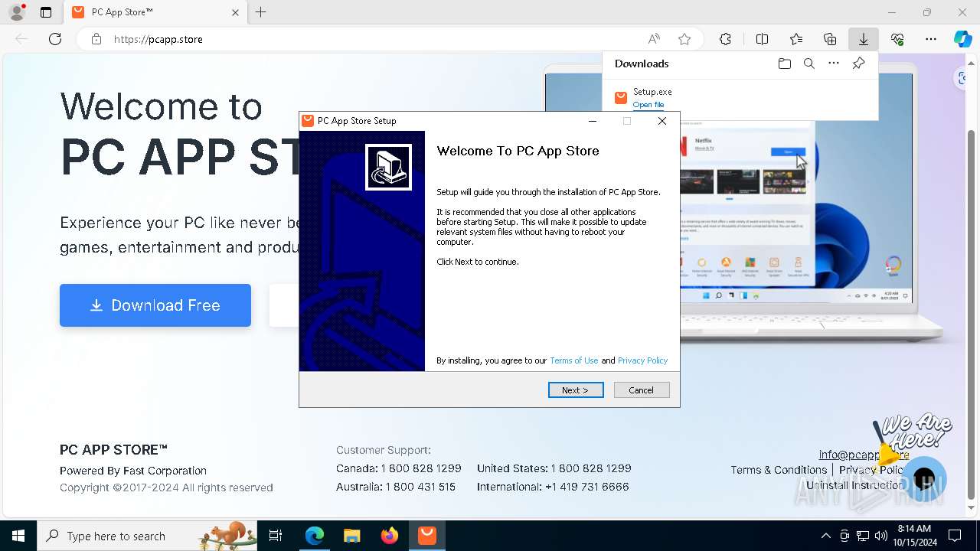Click the taskbar clock showing 8:14 AM
This screenshot has width=980, height=551.
915,536
